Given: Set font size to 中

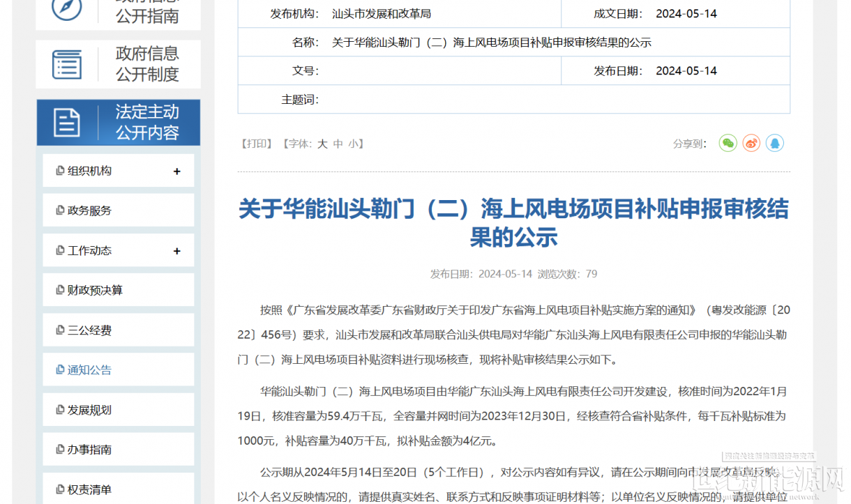Looking at the screenshot, I should (x=338, y=144).
